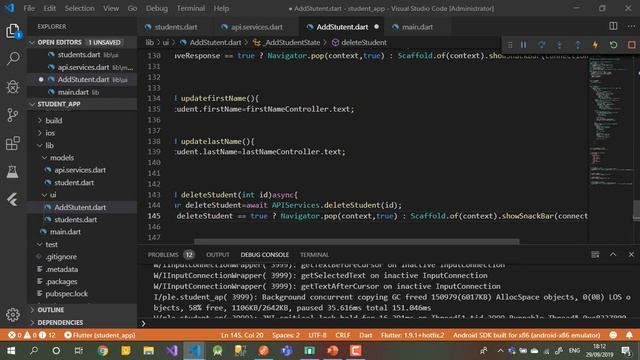Collapse the ui folder

pyautogui.click(x=53, y=195)
